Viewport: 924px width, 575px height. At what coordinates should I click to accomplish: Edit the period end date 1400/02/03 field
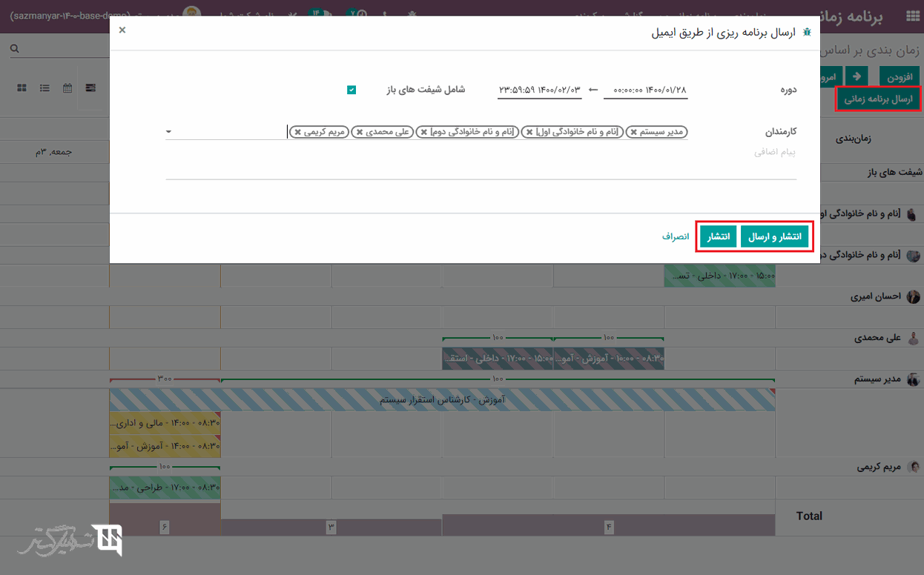tap(539, 90)
